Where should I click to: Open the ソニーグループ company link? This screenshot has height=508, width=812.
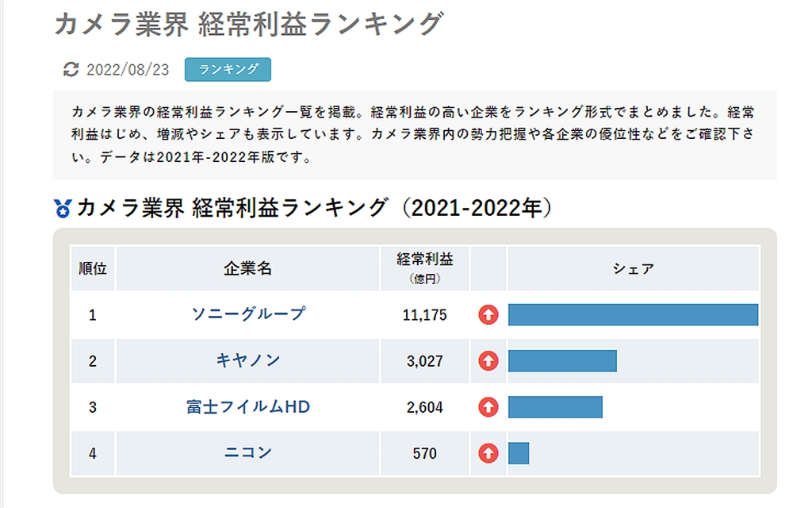(x=248, y=314)
